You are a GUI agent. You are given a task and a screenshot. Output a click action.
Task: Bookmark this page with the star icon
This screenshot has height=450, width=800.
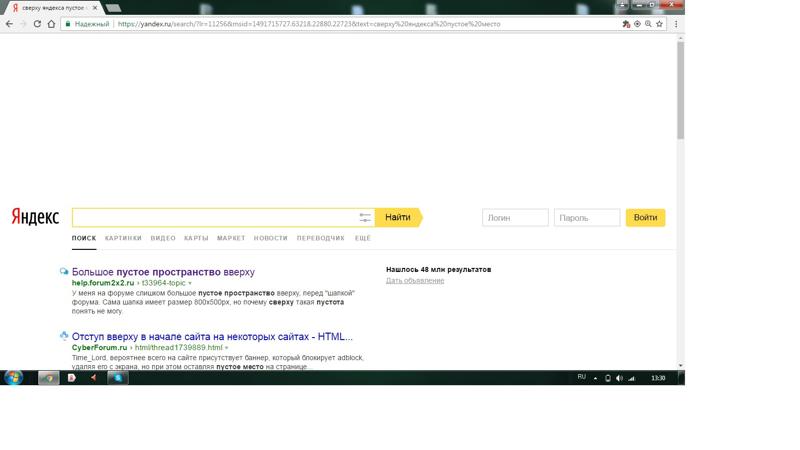click(x=660, y=24)
